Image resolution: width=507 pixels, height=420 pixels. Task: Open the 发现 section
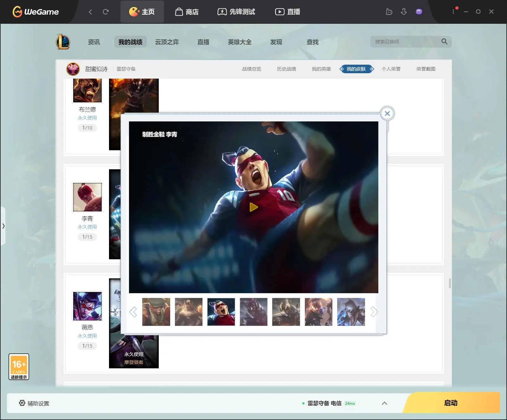click(x=276, y=42)
